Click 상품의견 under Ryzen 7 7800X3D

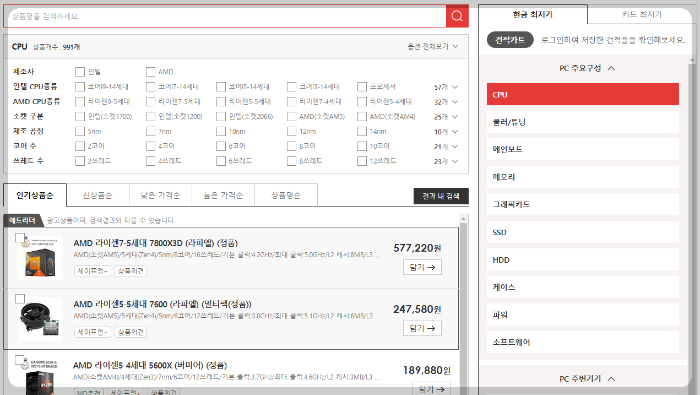tap(130, 271)
